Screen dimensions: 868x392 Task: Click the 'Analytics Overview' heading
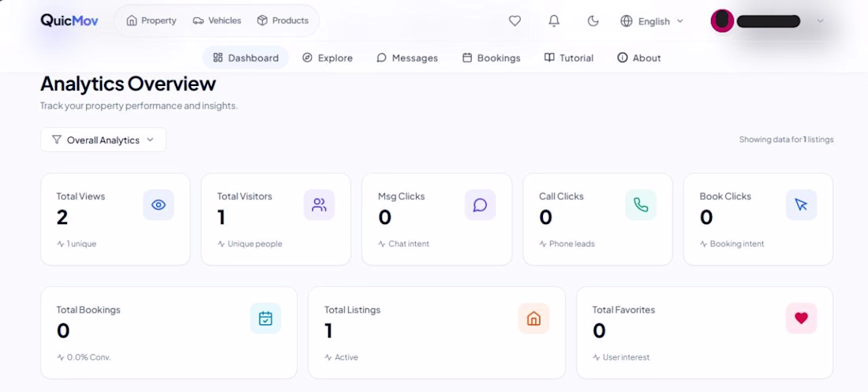click(128, 84)
